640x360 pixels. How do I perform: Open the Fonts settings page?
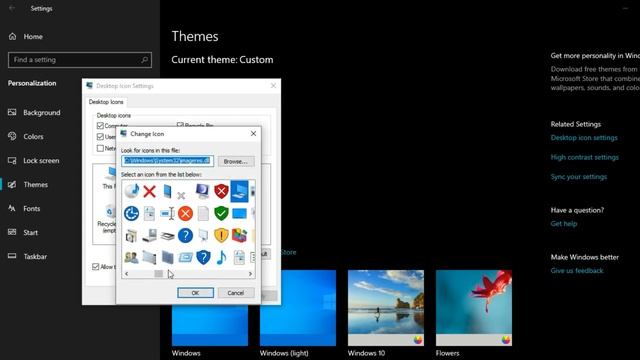(x=31, y=209)
